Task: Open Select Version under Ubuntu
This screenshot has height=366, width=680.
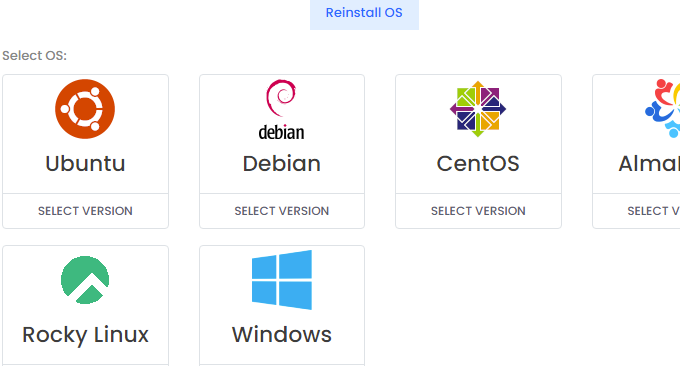Action: 85,211
